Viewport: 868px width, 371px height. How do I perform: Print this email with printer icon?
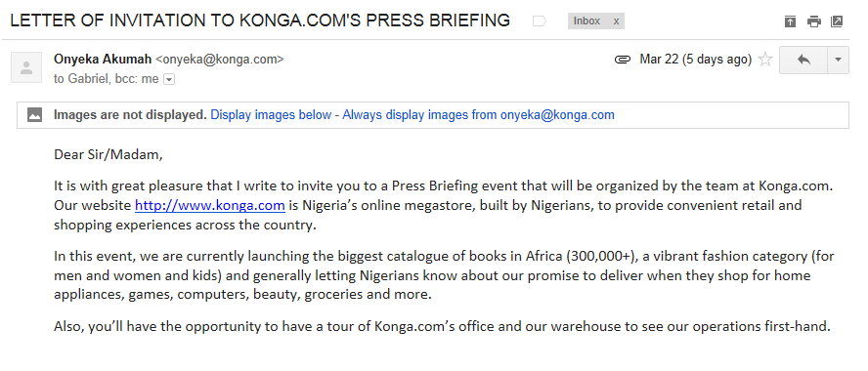(x=813, y=21)
